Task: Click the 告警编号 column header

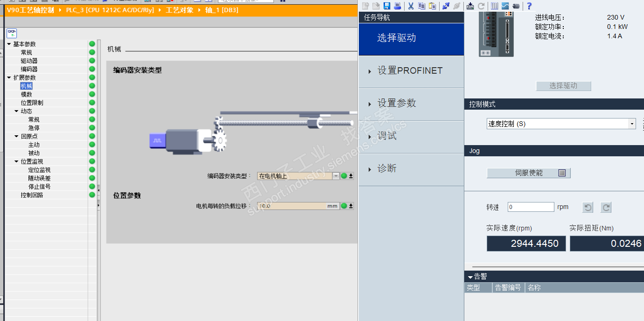Action: 508,288
